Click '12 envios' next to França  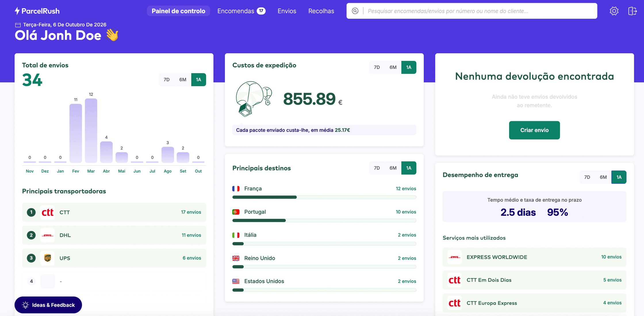[x=406, y=189]
